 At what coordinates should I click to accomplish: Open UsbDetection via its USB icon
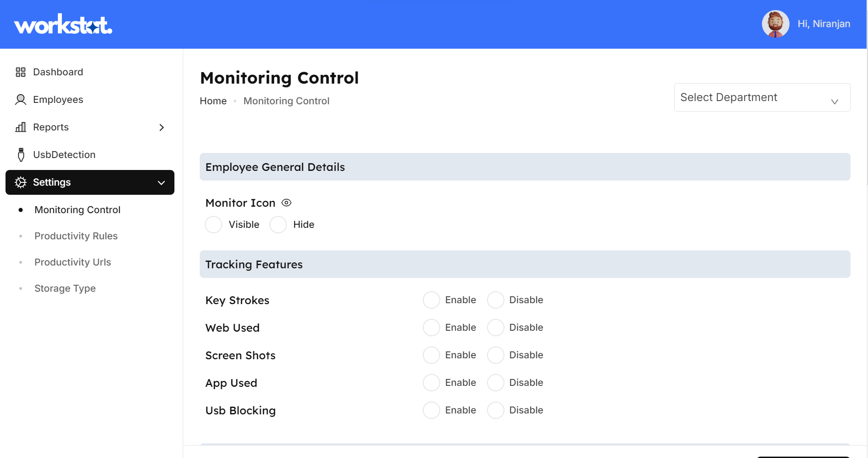[x=21, y=154]
